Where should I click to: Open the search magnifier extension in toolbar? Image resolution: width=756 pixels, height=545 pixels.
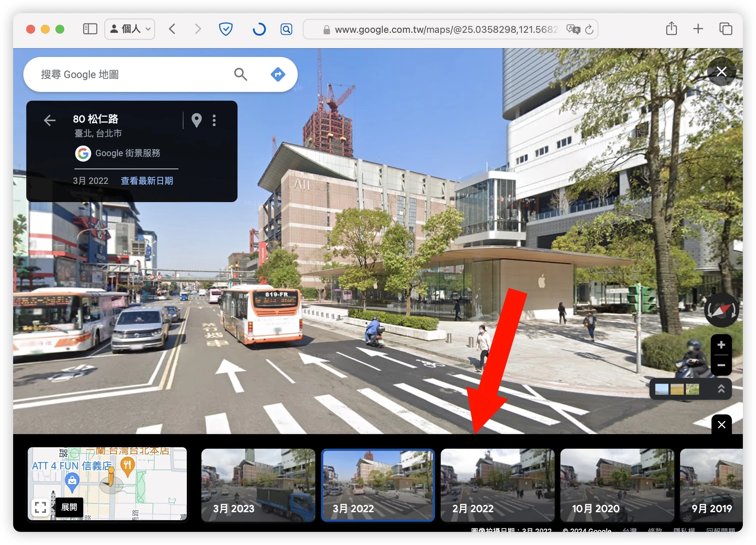286,29
